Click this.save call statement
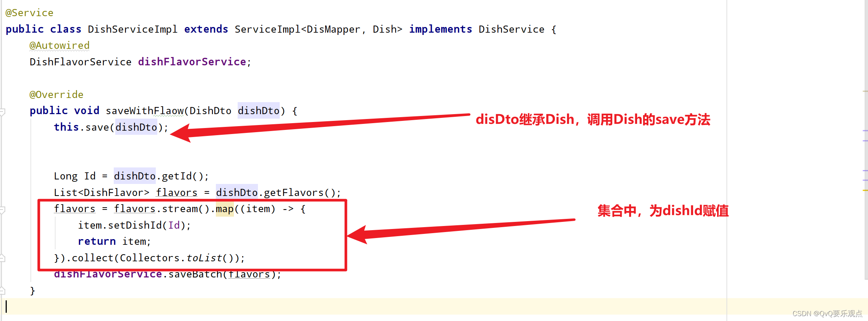Screen dimensions: 868x321 pyautogui.click(x=111, y=127)
